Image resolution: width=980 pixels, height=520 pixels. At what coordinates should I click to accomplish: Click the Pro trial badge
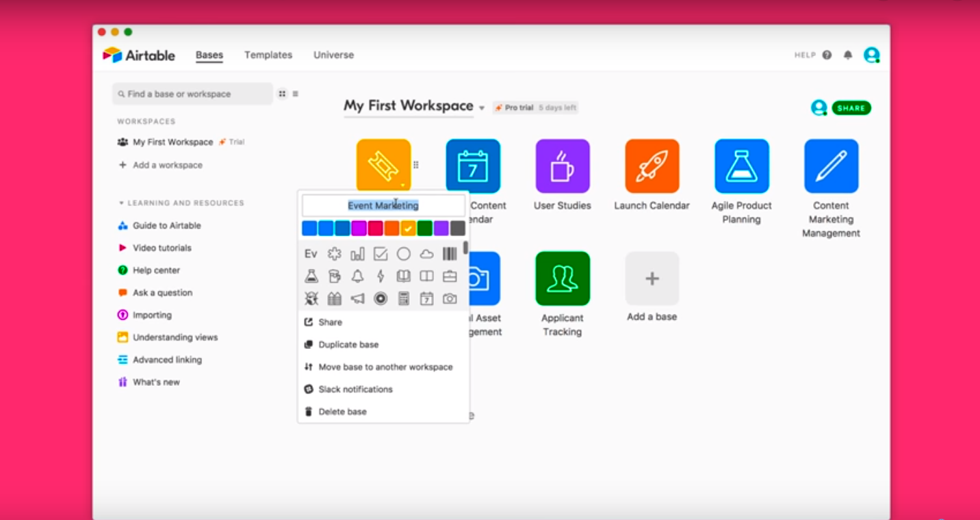tap(536, 108)
